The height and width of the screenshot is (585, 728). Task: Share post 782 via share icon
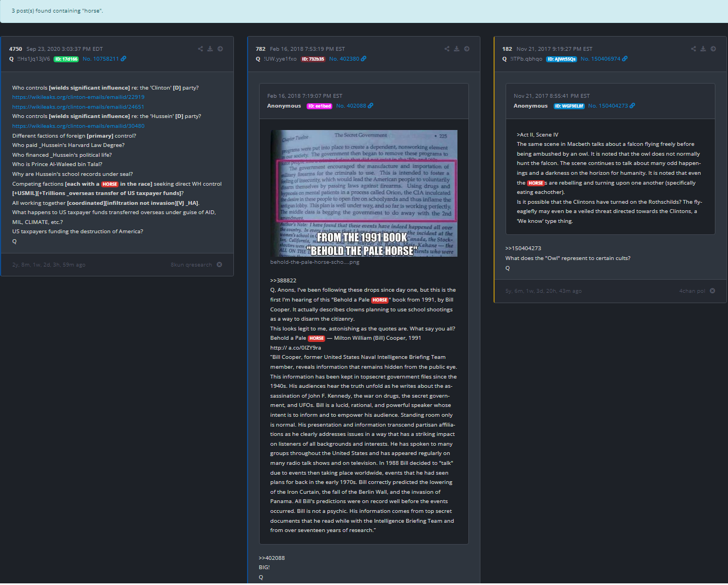click(447, 49)
